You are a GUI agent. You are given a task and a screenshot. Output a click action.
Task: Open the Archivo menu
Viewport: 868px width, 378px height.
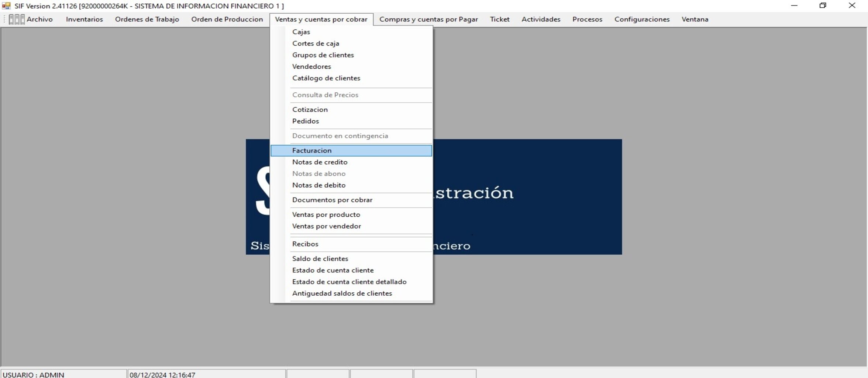[39, 19]
